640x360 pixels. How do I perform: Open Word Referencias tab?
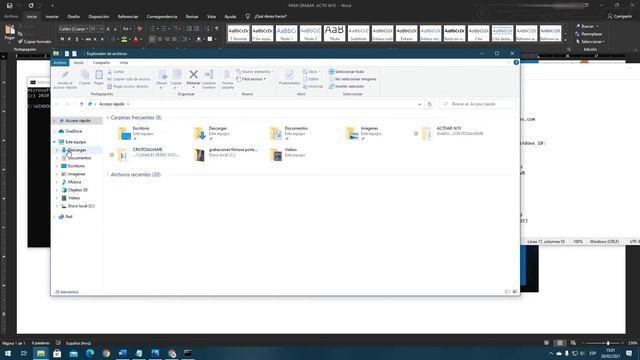pos(128,16)
